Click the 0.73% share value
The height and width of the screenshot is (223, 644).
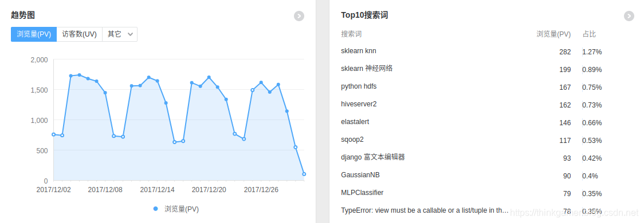pos(592,105)
